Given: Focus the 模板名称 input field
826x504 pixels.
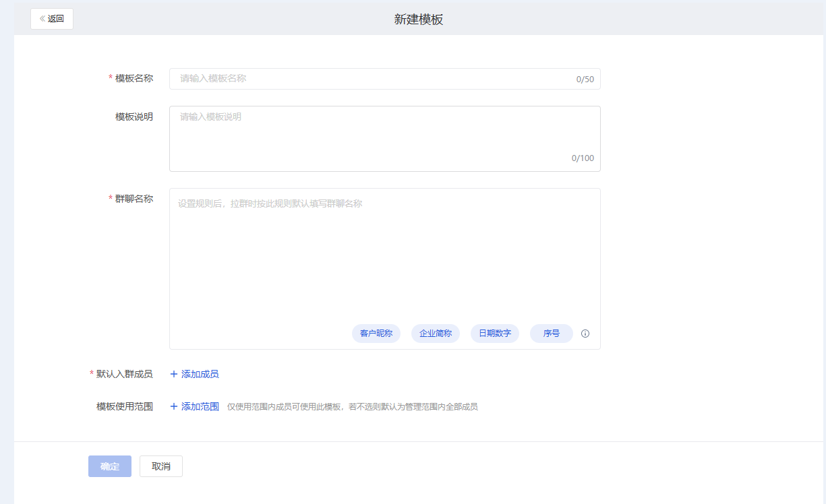Looking at the screenshot, I should pos(384,79).
